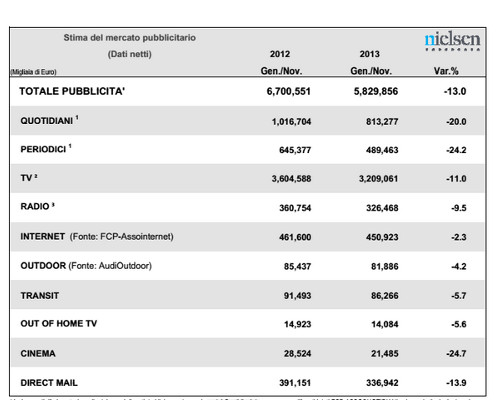The height and width of the screenshot is (400, 500).
Task: Select the DIRECT MAIL row label
Action: [49, 383]
